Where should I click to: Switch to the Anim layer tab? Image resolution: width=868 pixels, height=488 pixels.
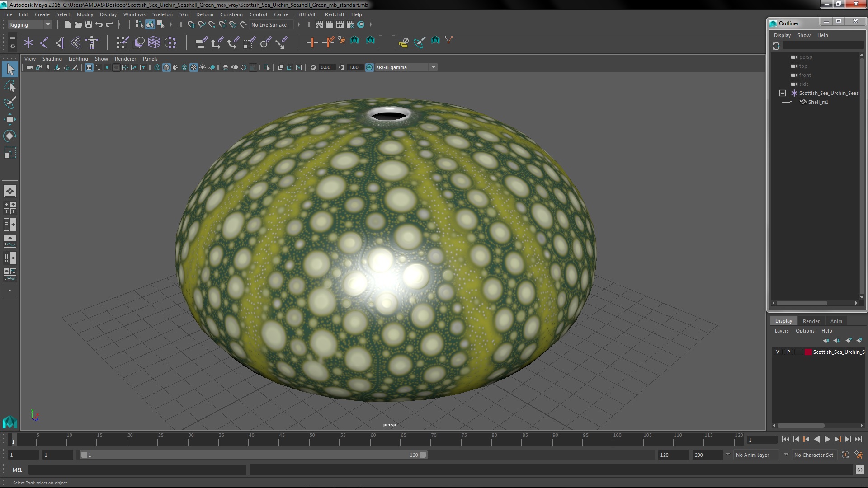(x=836, y=321)
